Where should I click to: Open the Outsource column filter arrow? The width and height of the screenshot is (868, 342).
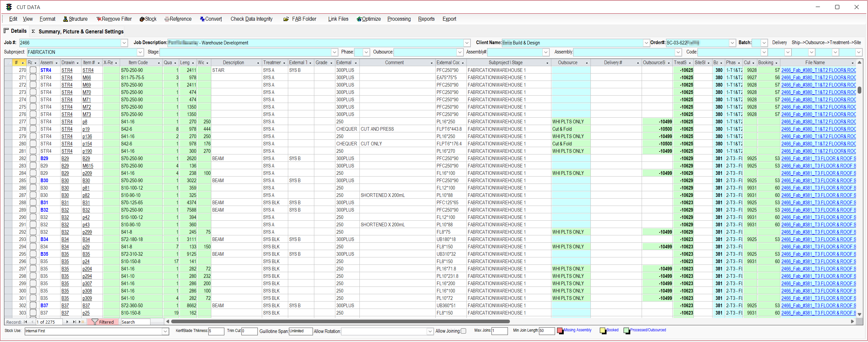(587, 63)
